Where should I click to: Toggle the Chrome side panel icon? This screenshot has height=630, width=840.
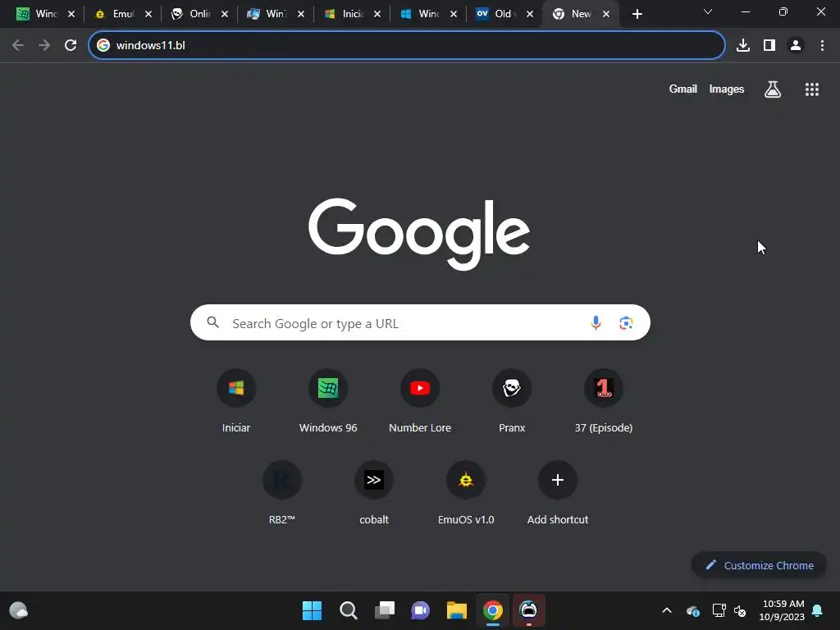pos(769,45)
